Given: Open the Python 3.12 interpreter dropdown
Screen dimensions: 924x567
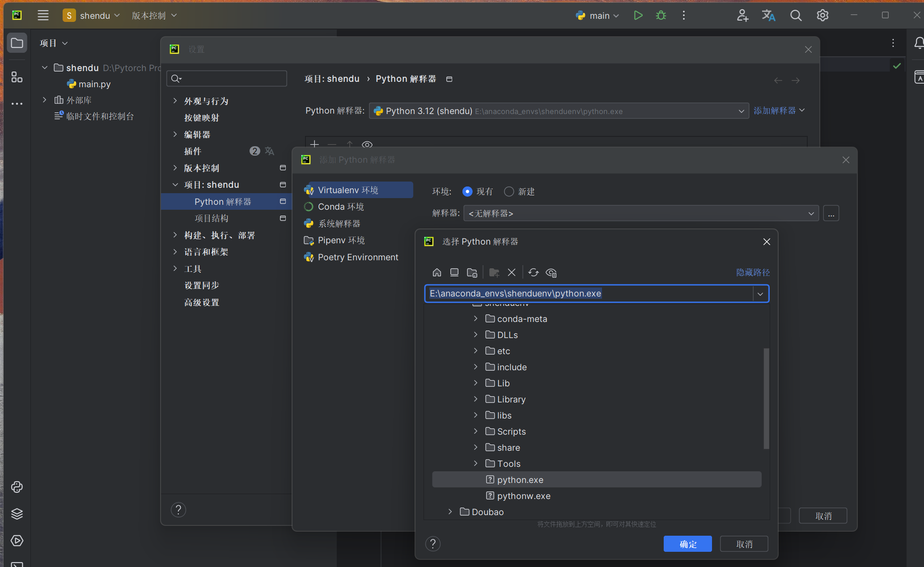Looking at the screenshot, I should click(742, 111).
